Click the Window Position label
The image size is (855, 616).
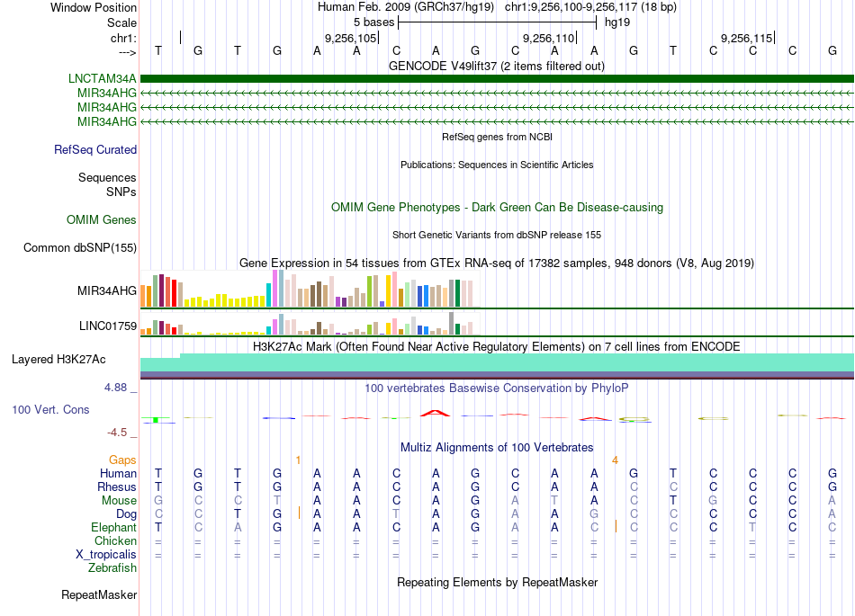coord(94,7)
